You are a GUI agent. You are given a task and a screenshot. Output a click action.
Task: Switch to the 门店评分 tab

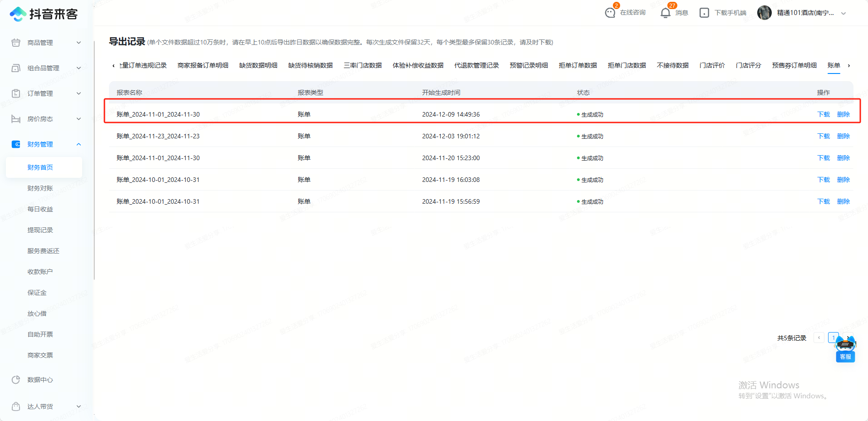point(748,65)
